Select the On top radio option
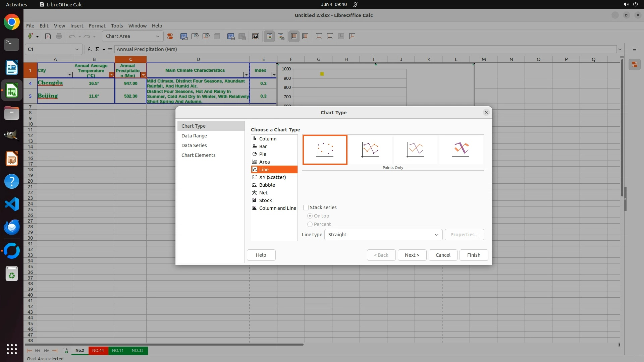644x362 pixels. (310, 216)
